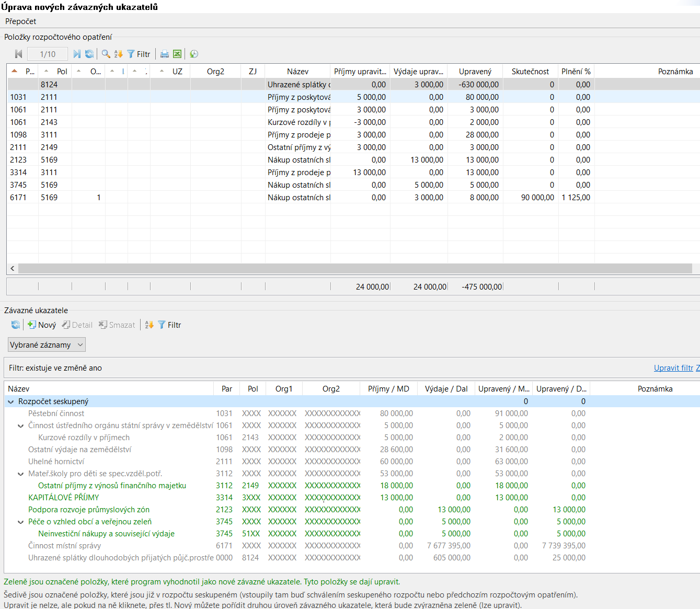Viewport: 700px width, 609px height.
Task: Select Uhrazené splátky dlouhodobých přijatých půjč. row
Action: coord(352,558)
